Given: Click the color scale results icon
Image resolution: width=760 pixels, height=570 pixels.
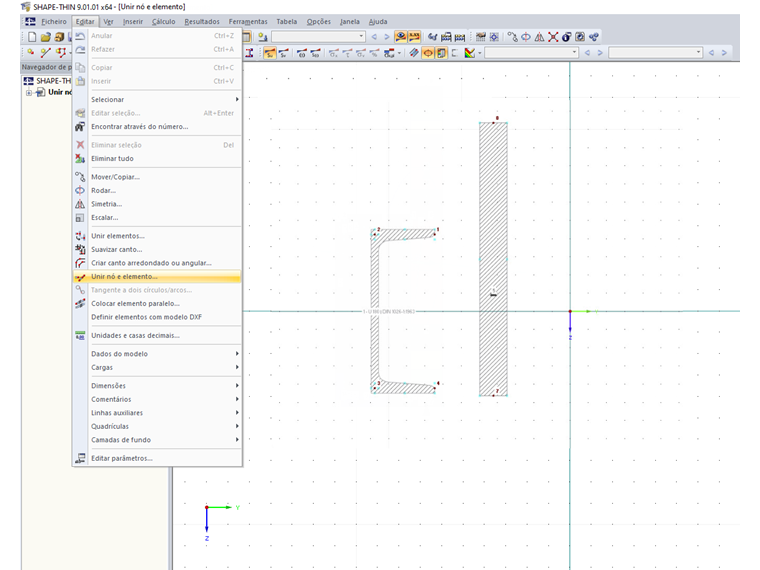Looking at the screenshot, I should 469,53.
